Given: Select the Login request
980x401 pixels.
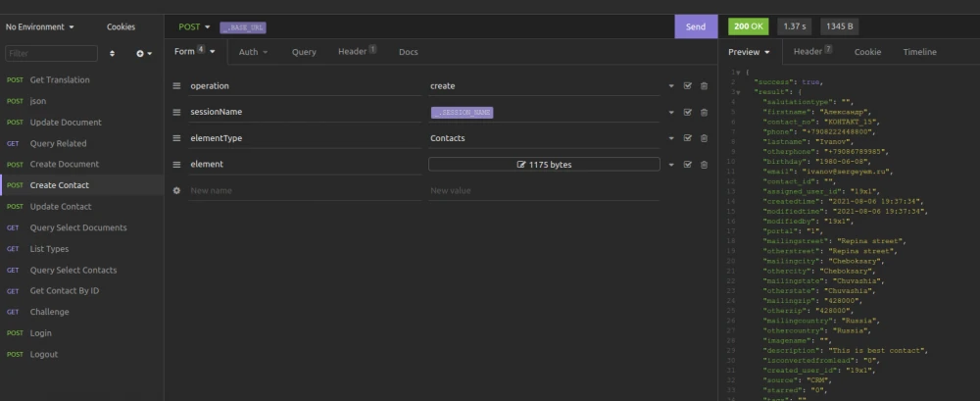Looking at the screenshot, I should (82, 332).
